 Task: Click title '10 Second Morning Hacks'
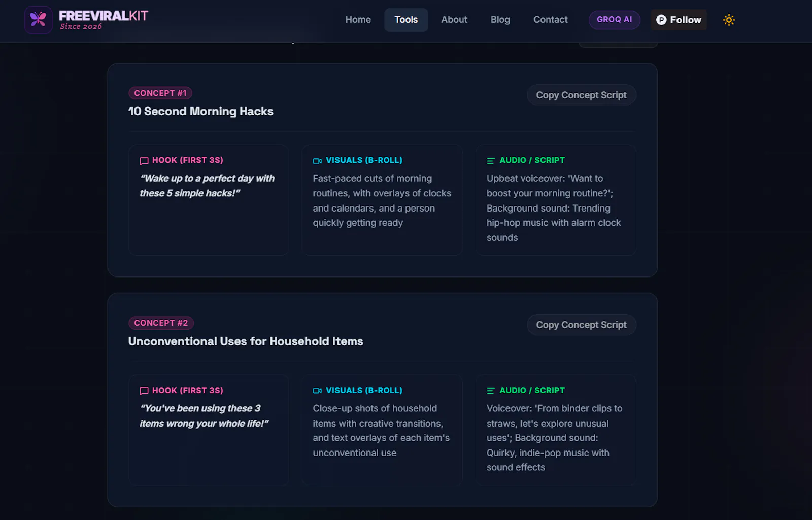pos(201,111)
